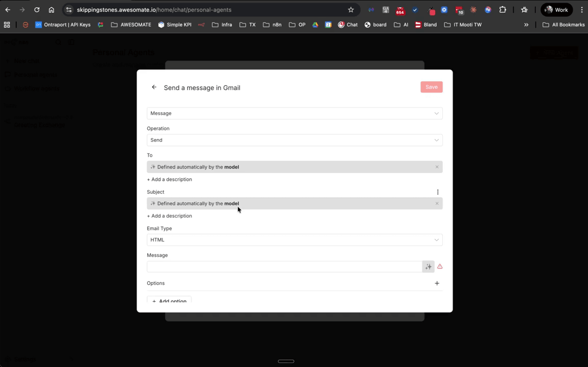This screenshot has height=367, width=588.
Task: Open the Greeting Exchange chat in the sidebar
Action: (x=40, y=125)
